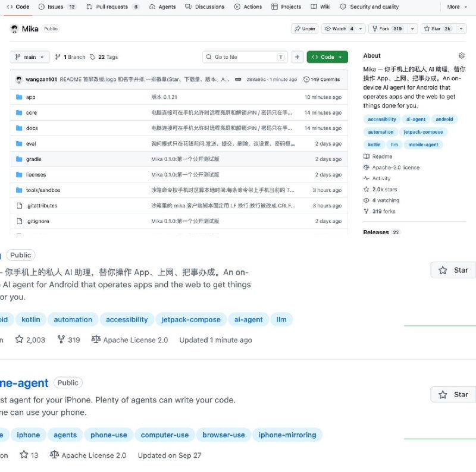Screen dimensions: 476x472
Task: Open the Actions tab
Action: tap(248, 7)
